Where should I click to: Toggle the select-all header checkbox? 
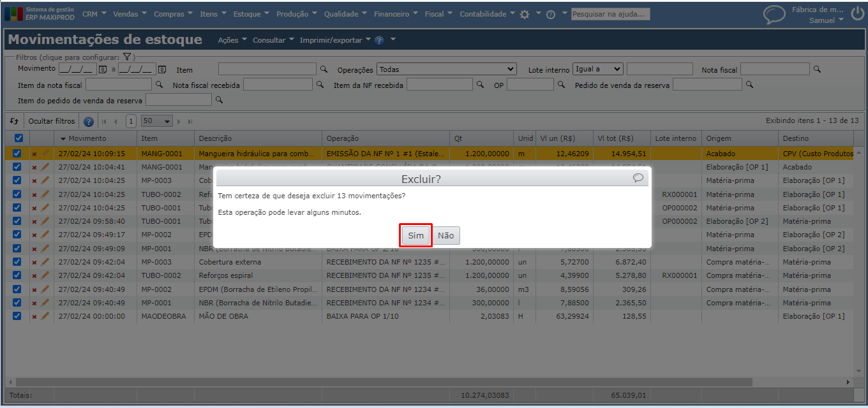(18, 138)
